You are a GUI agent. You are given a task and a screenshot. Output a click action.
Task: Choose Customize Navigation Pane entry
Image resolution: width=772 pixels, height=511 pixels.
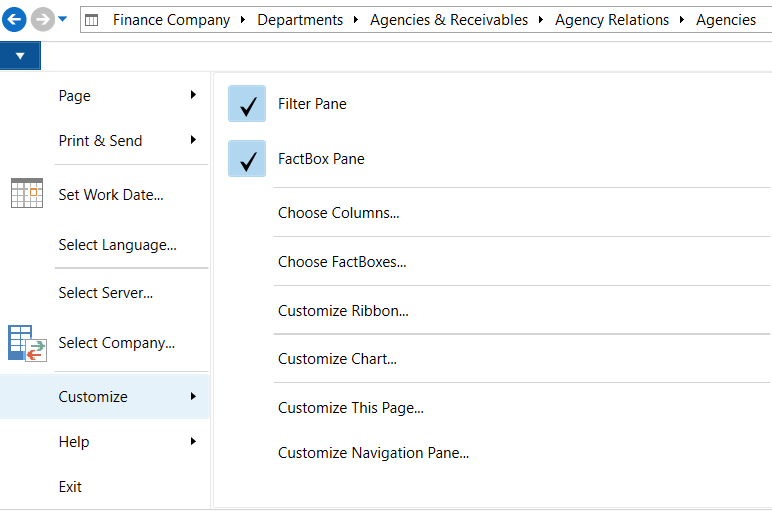pos(373,453)
